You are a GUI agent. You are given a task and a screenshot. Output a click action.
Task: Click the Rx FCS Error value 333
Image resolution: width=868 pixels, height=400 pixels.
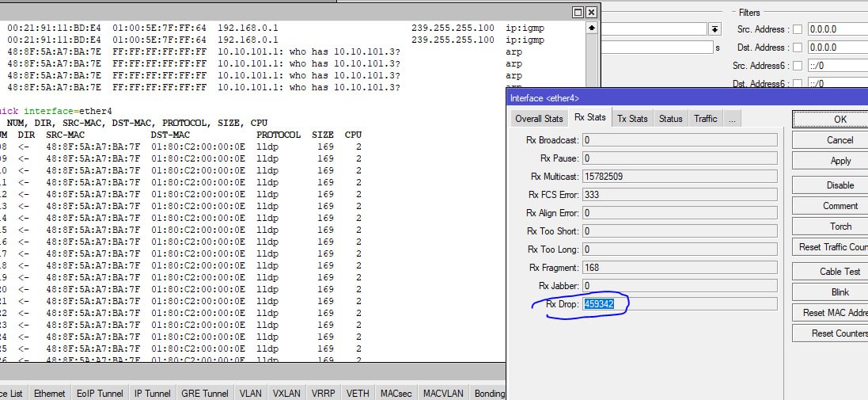(680, 195)
